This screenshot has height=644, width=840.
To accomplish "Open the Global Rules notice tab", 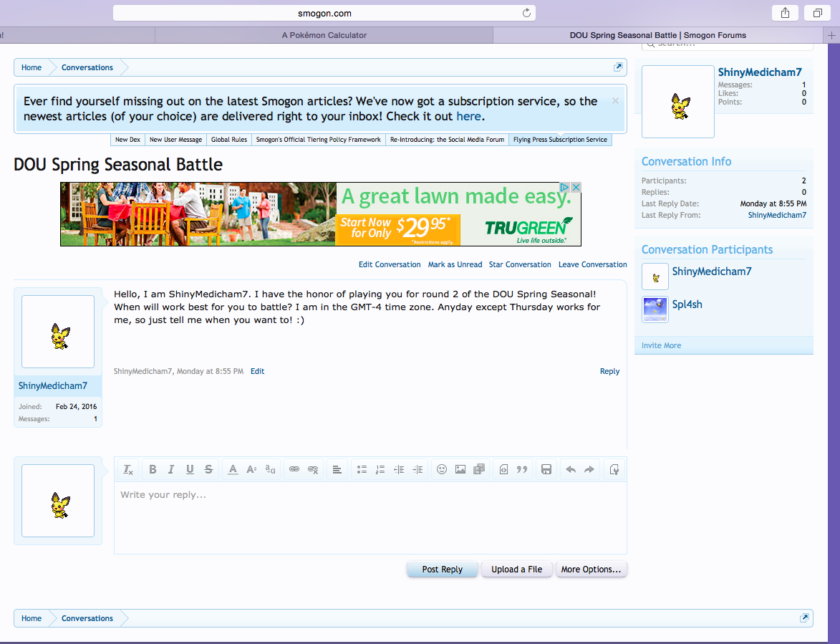I will click(x=229, y=140).
